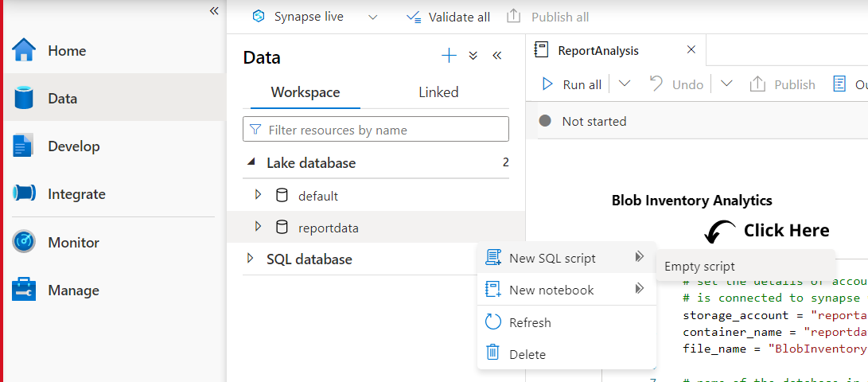Open the Integrate pipeline icon
The height and width of the screenshot is (382, 868).
(25, 194)
